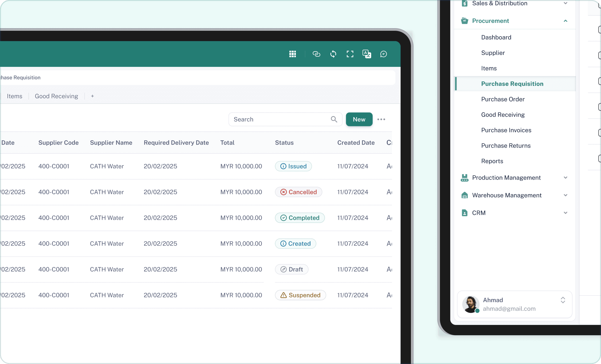The image size is (601, 364).
Task: Click 11/07/2024 created date in Draft row
Action: coord(353,269)
